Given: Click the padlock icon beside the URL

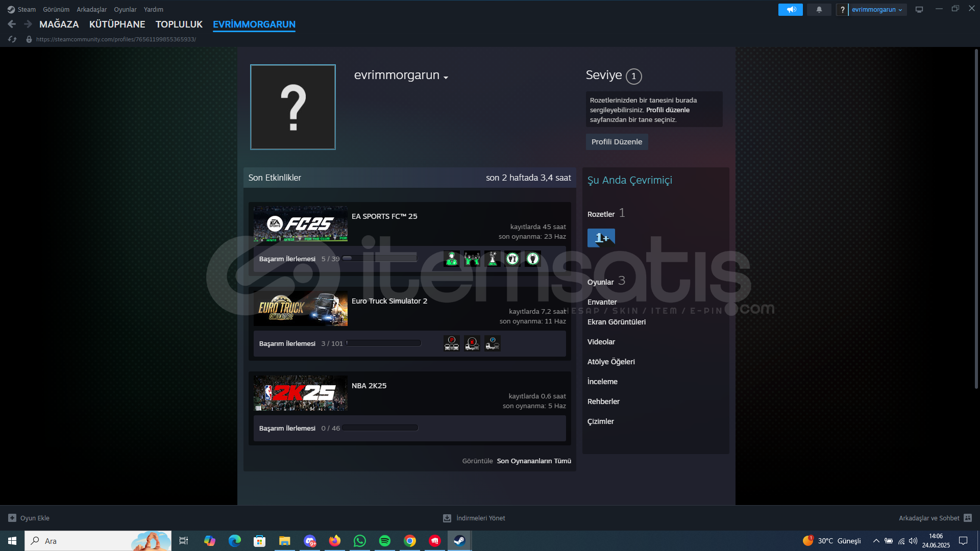Looking at the screenshot, I should (29, 39).
